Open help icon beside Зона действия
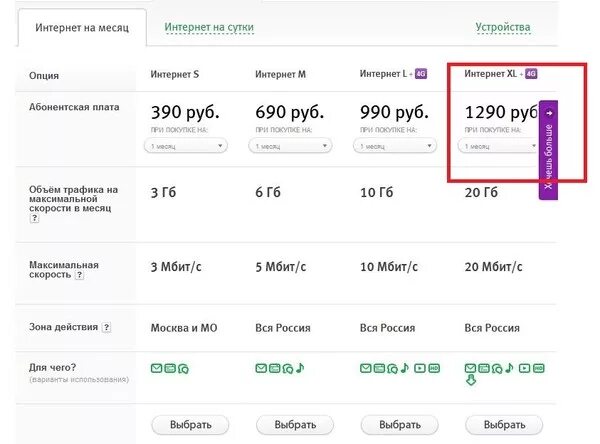Screen dimensions: 600x444 coord(107,327)
